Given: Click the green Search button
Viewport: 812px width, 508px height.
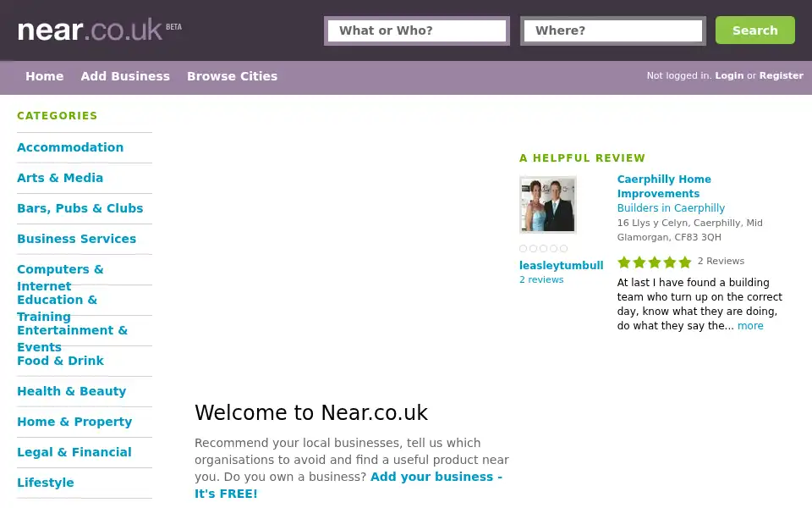Looking at the screenshot, I should click(755, 30).
